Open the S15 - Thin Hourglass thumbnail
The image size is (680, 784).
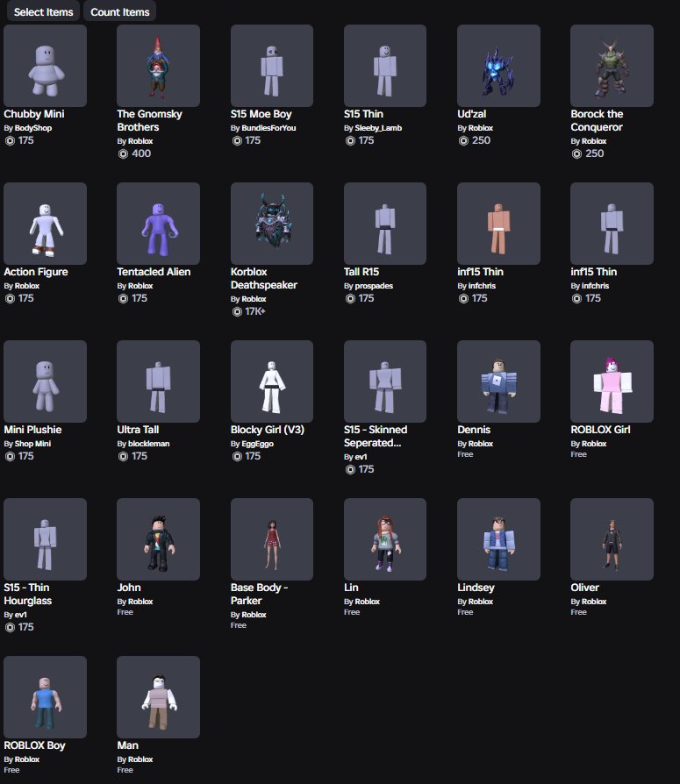[45, 539]
